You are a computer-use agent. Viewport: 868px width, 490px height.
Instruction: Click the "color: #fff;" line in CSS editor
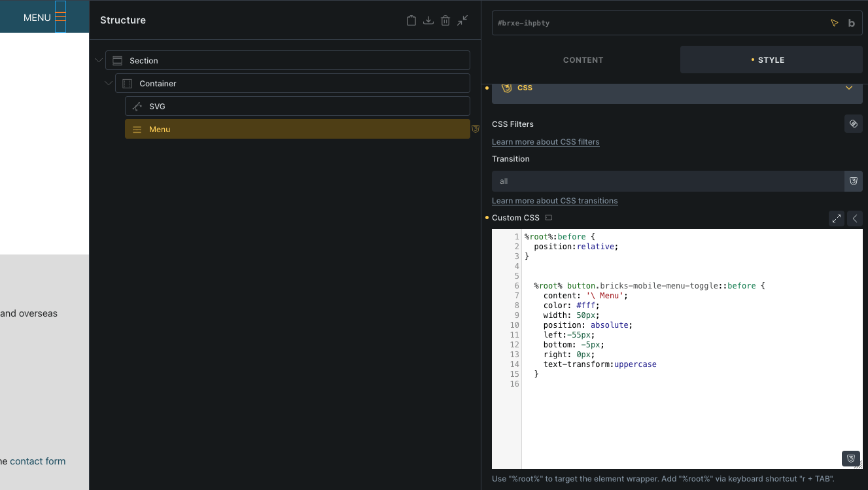pos(571,306)
